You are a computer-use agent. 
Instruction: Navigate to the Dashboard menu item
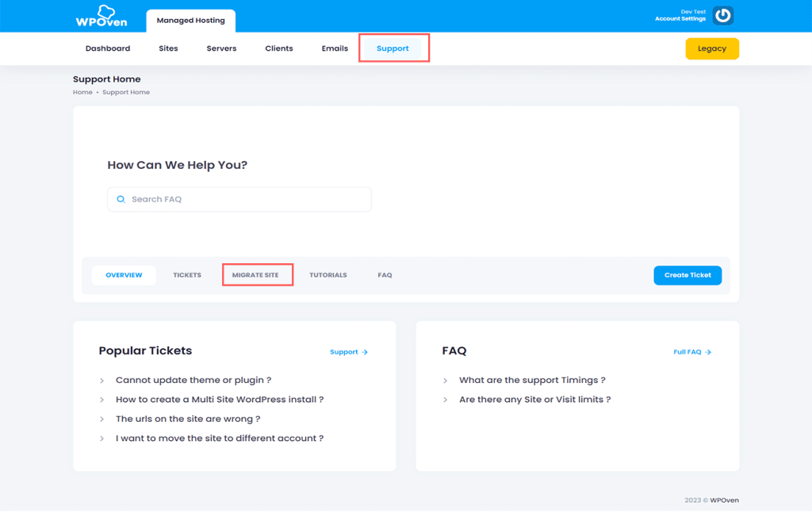[107, 48]
